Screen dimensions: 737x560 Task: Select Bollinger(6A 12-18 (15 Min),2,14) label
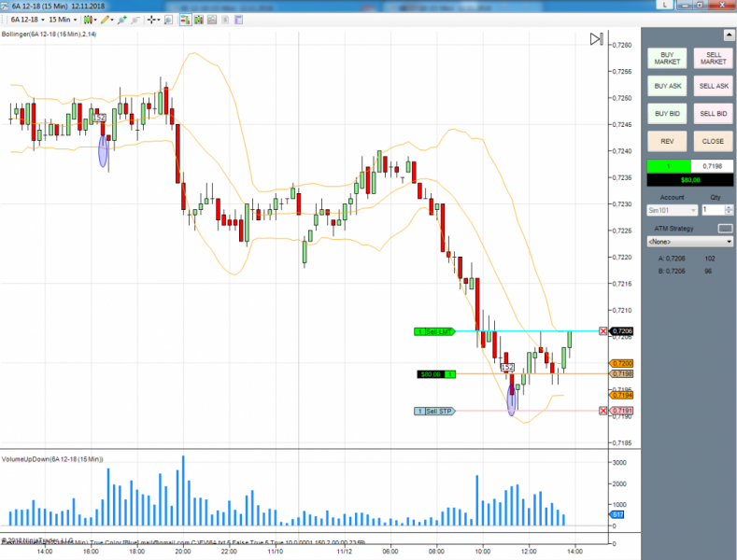49,35
